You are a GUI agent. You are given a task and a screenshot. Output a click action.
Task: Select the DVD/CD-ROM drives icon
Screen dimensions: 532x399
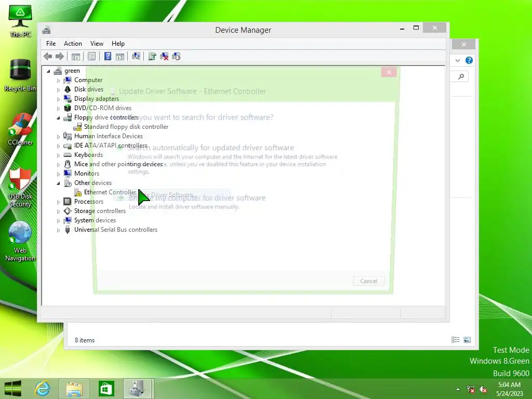(68, 108)
